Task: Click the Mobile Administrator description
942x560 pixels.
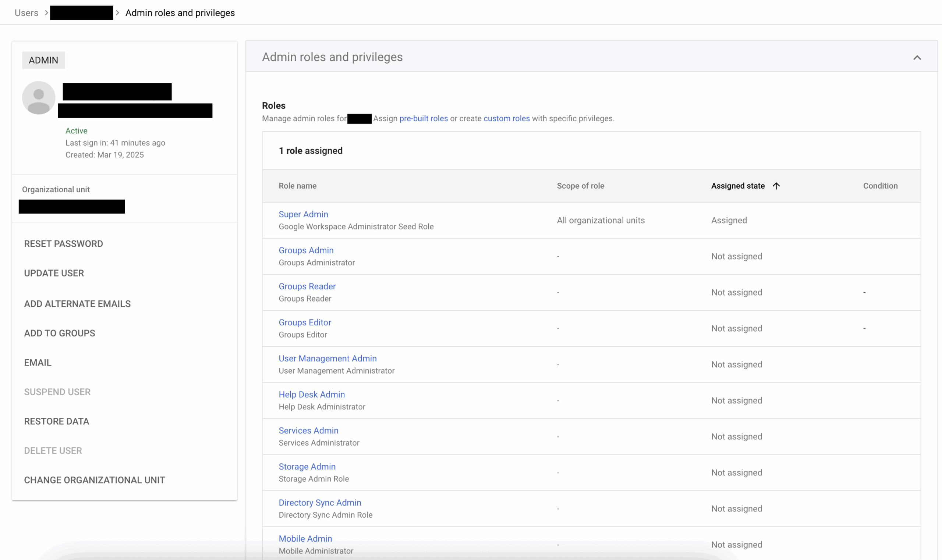Action: click(x=316, y=551)
